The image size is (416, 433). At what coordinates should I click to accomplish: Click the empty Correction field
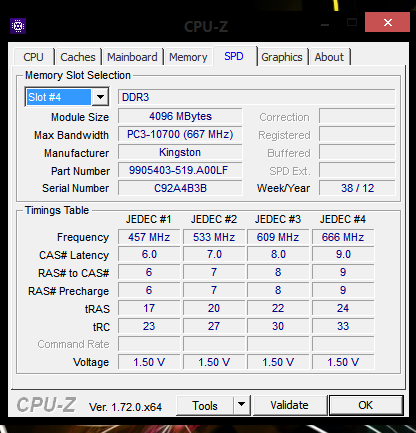click(357, 116)
